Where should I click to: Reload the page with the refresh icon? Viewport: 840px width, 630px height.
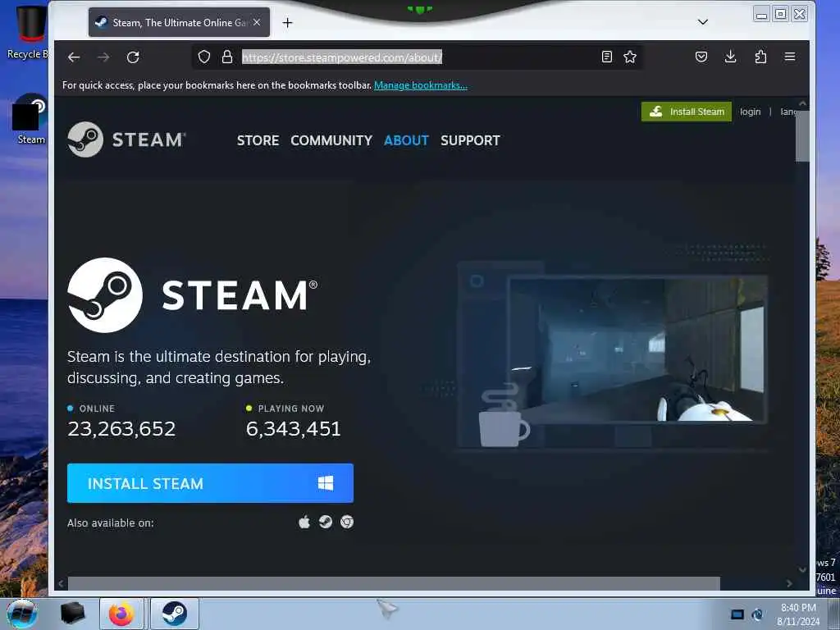[133, 57]
